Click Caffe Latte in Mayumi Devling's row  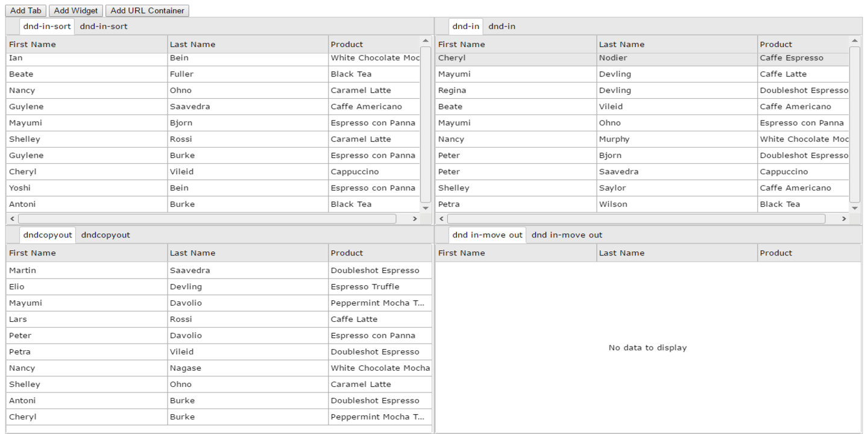point(804,74)
